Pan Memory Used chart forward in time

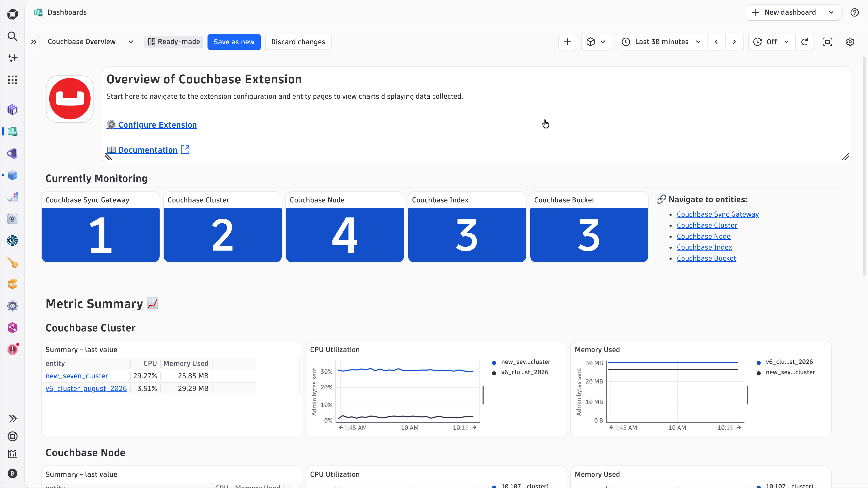pyautogui.click(x=739, y=427)
